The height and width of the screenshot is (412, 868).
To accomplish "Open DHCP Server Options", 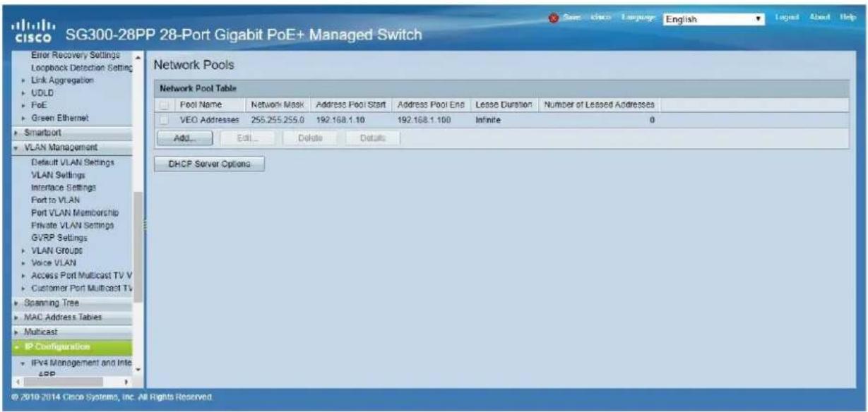I will 208,164.
